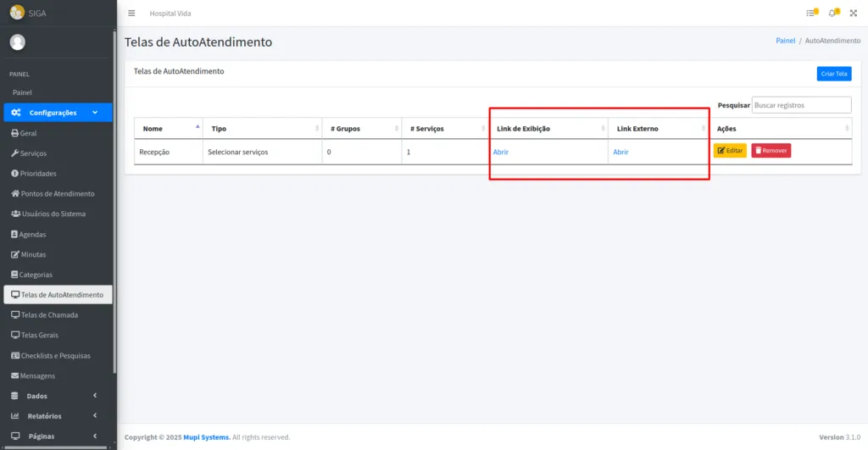Click the user avatar icon in the sidebar

[x=18, y=42]
